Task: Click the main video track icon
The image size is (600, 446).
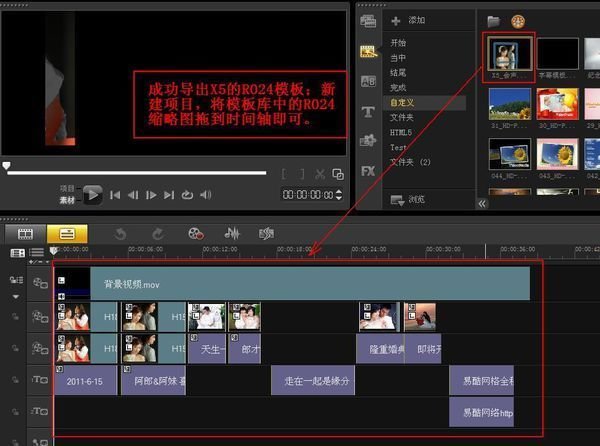Action: pos(40,283)
